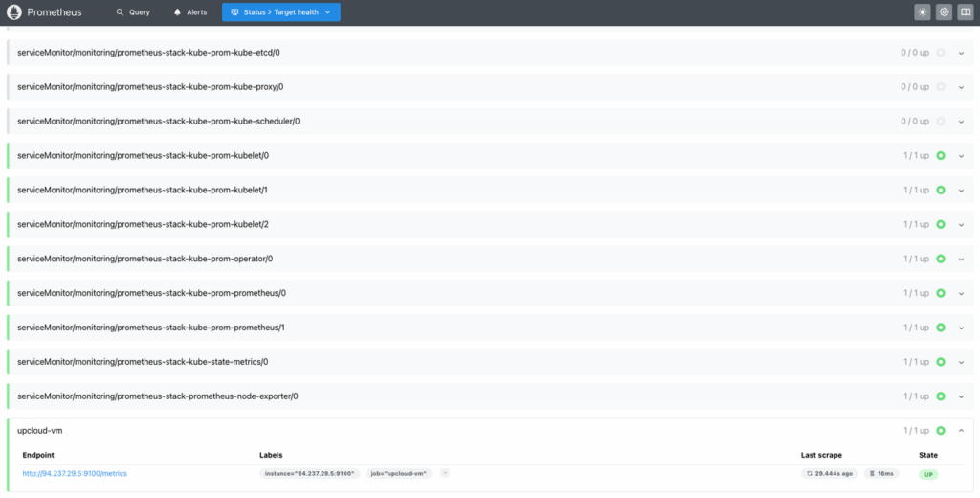Click the kube-prom-kube-scheduler/0 pool name
This screenshot has width=980, height=498.
click(158, 122)
